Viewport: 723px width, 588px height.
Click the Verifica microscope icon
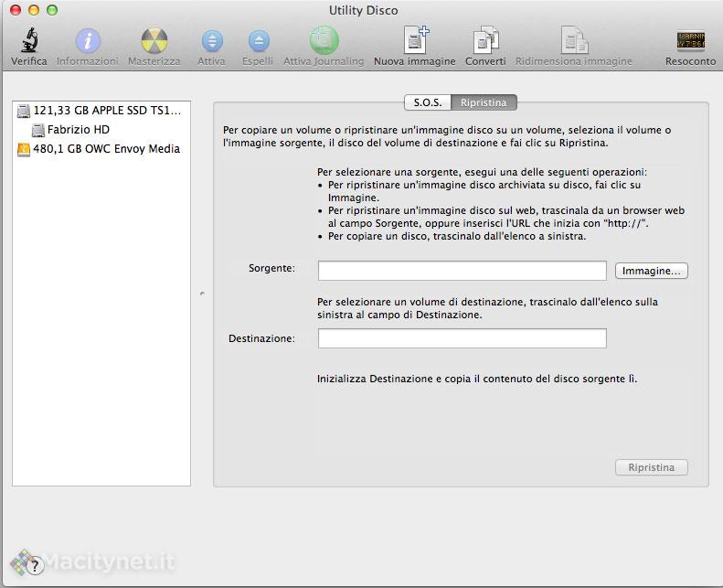coord(29,40)
